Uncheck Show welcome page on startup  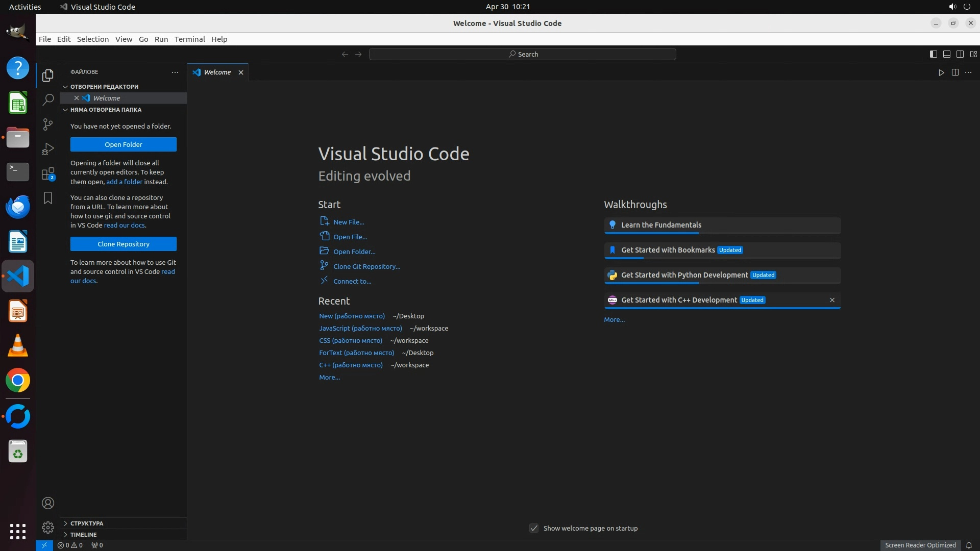pyautogui.click(x=534, y=528)
